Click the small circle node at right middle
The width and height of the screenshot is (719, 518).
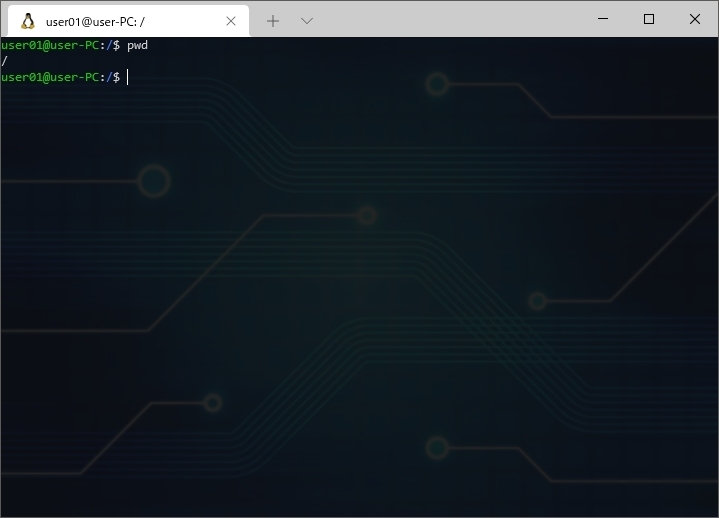[537, 300]
